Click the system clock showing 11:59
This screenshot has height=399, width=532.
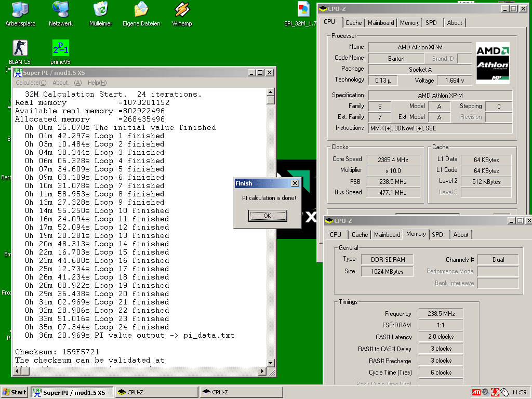click(x=519, y=392)
